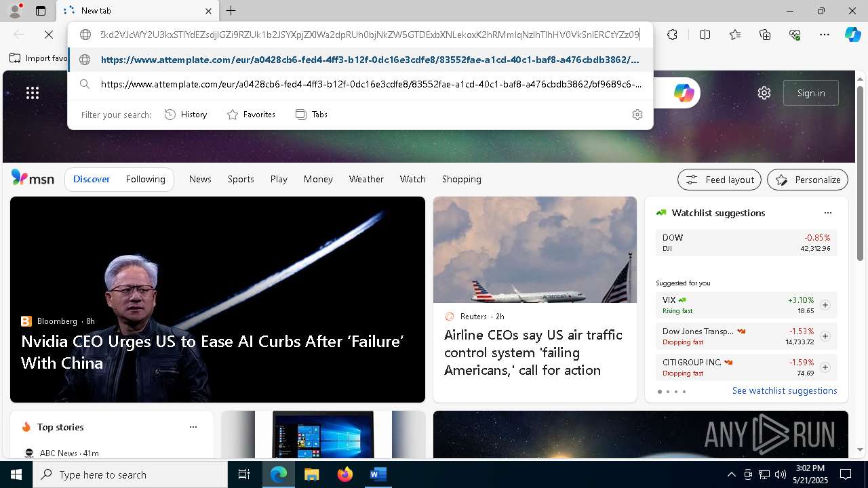Open Settings and more ellipsis menu
This screenshot has width=868, height=488.
(x=825, y=35)
